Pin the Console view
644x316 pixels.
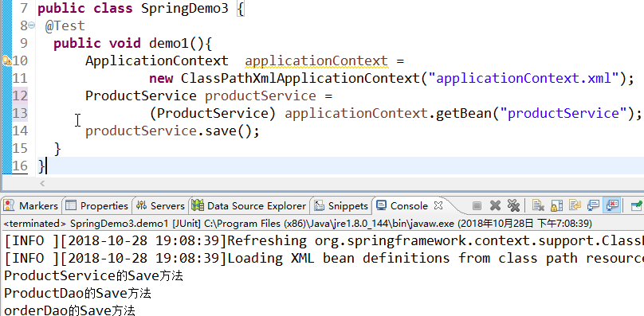[637, 205]
